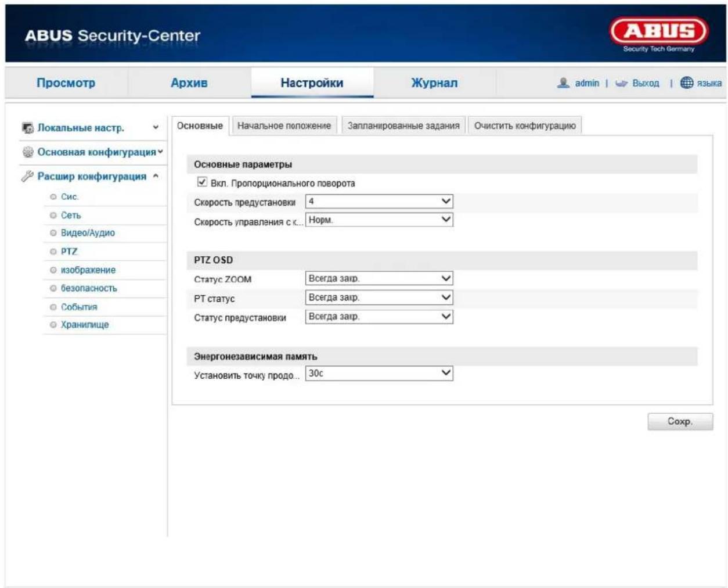Click the Основная конфигурация gear icon

tap(27, 152)
